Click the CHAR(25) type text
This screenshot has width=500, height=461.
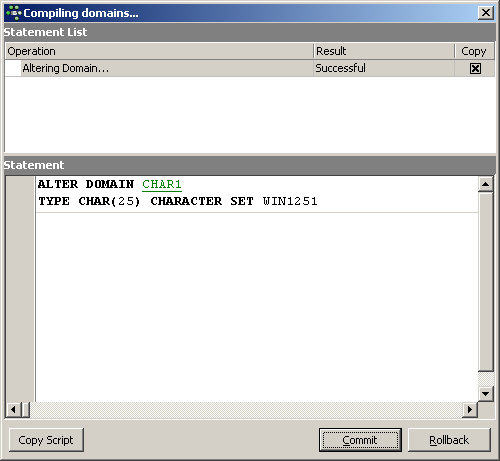tap(109, 201)
